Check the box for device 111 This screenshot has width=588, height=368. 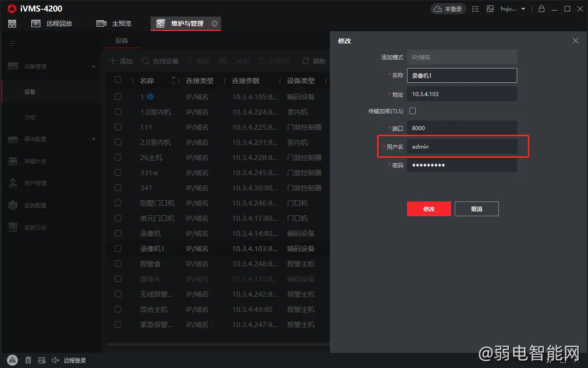[118, 127]
